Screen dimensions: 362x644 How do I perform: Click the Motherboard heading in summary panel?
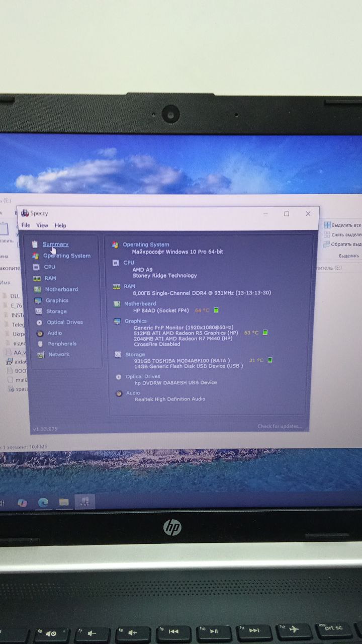coord(140,304)
